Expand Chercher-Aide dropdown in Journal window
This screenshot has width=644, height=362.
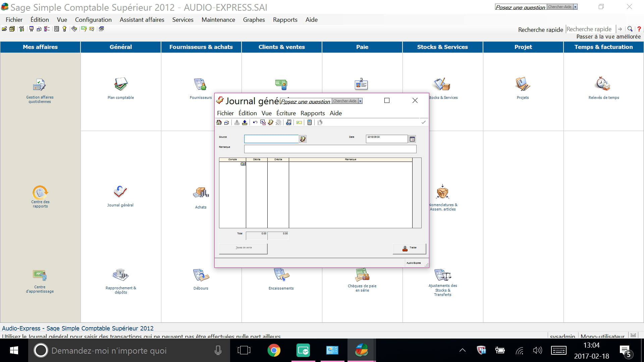click(360, 101)
